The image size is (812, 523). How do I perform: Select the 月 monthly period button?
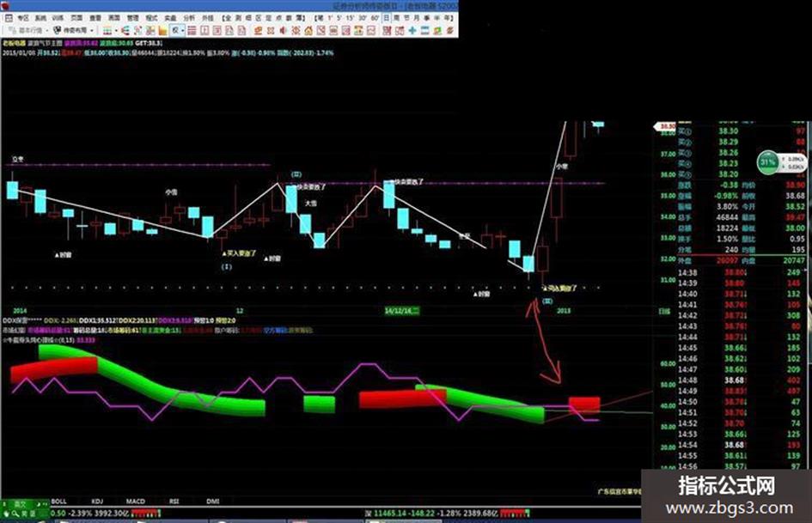[x=417, y=18]
